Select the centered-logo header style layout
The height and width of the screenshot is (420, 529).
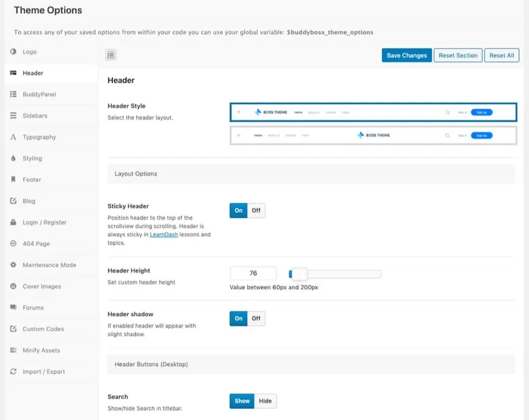373,136
